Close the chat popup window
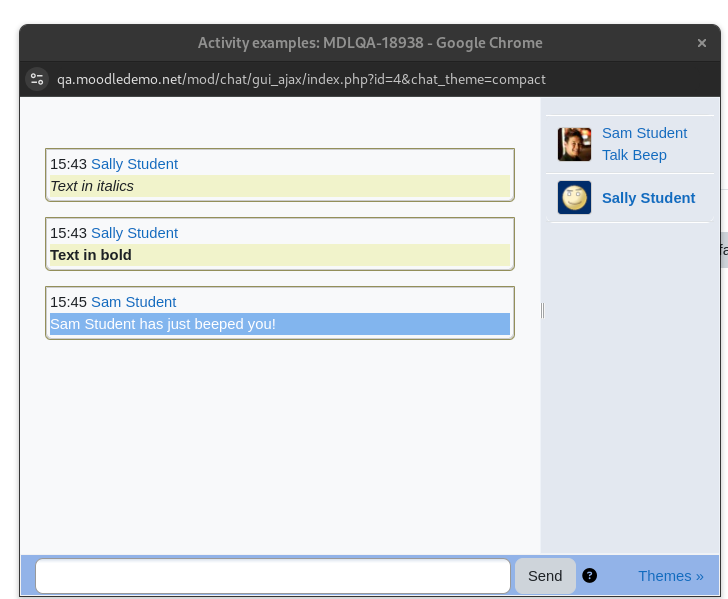 [702, 43]
